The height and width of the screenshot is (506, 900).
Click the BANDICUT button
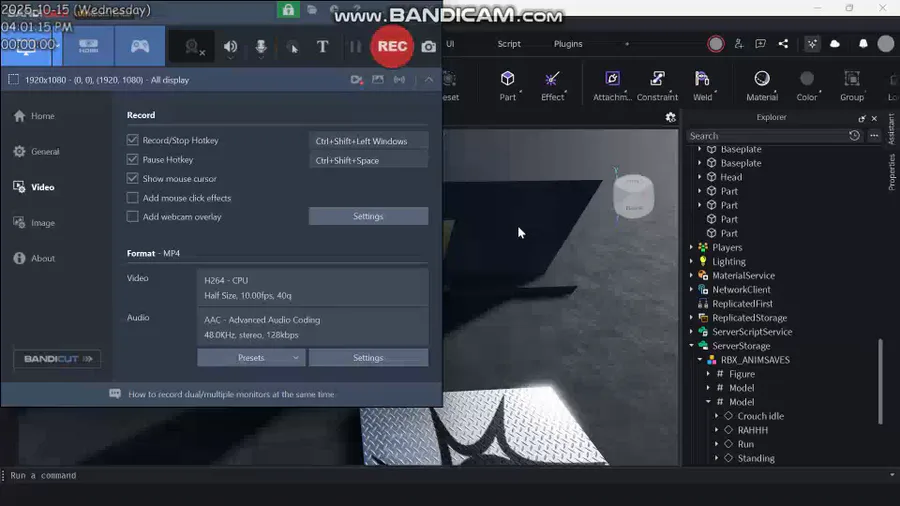(x=57, y=359)
